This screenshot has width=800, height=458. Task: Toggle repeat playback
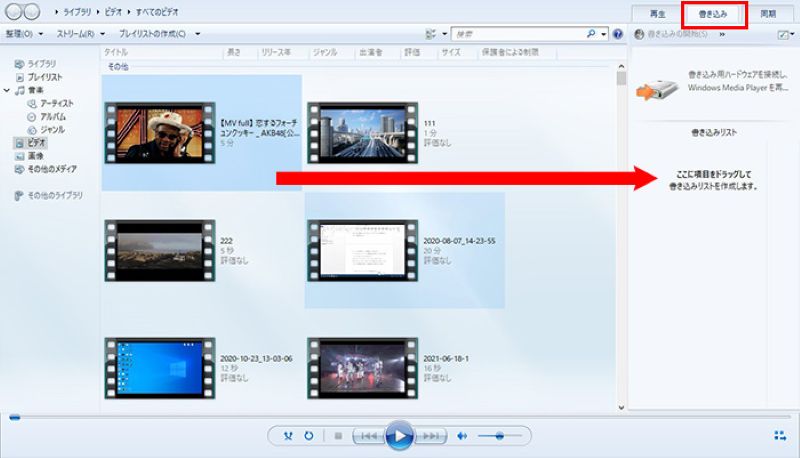tap(309, 436)
